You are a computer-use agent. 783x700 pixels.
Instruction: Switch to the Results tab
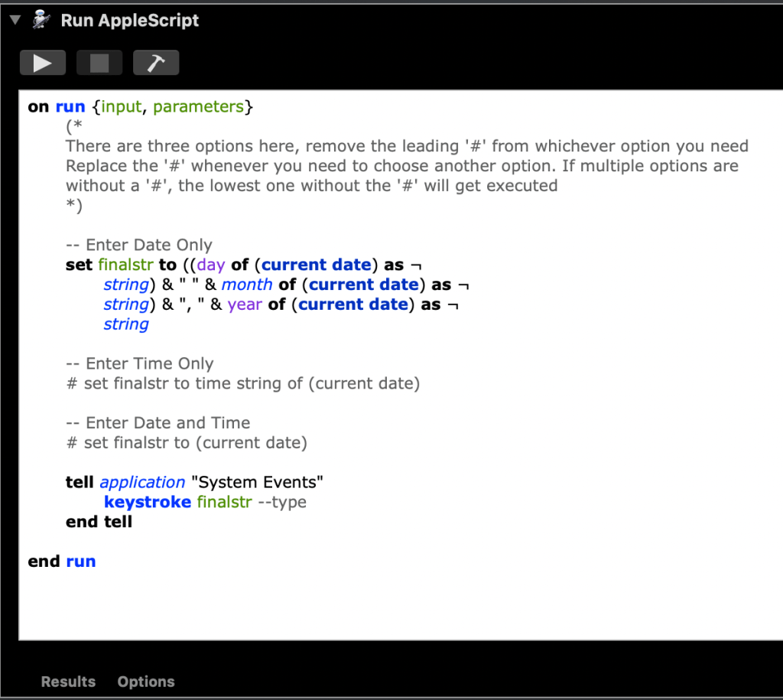[67, 682]
